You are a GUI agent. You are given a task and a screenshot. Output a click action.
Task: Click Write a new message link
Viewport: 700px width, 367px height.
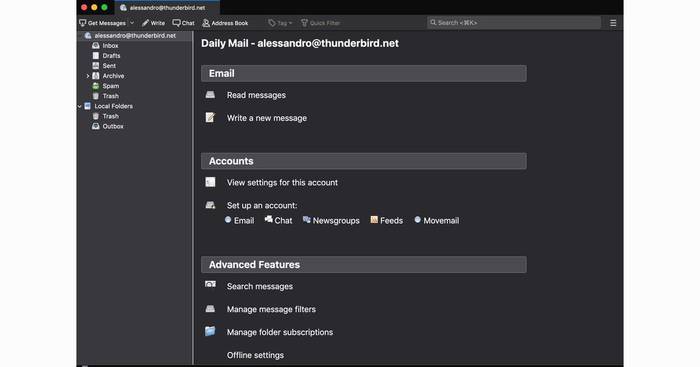click(267, 118)
